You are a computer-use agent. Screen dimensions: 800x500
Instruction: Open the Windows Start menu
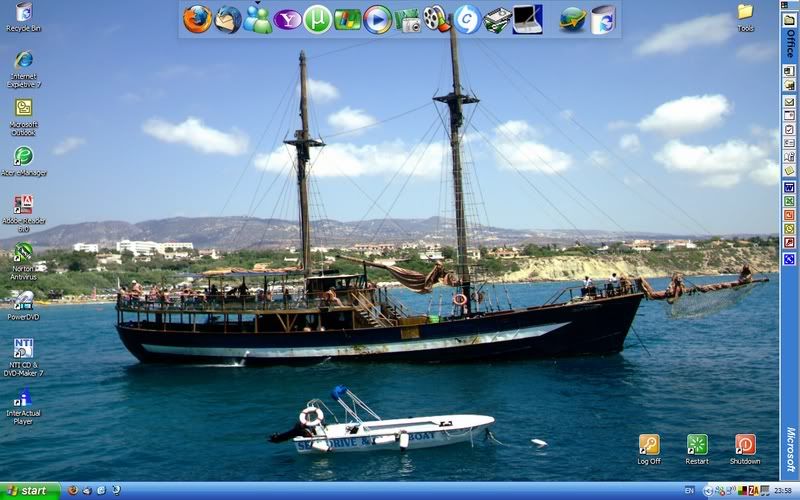[x=30, y=491]
